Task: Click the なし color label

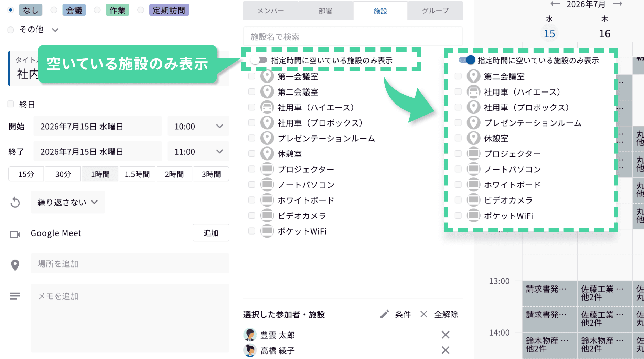Action: [31, 10]
